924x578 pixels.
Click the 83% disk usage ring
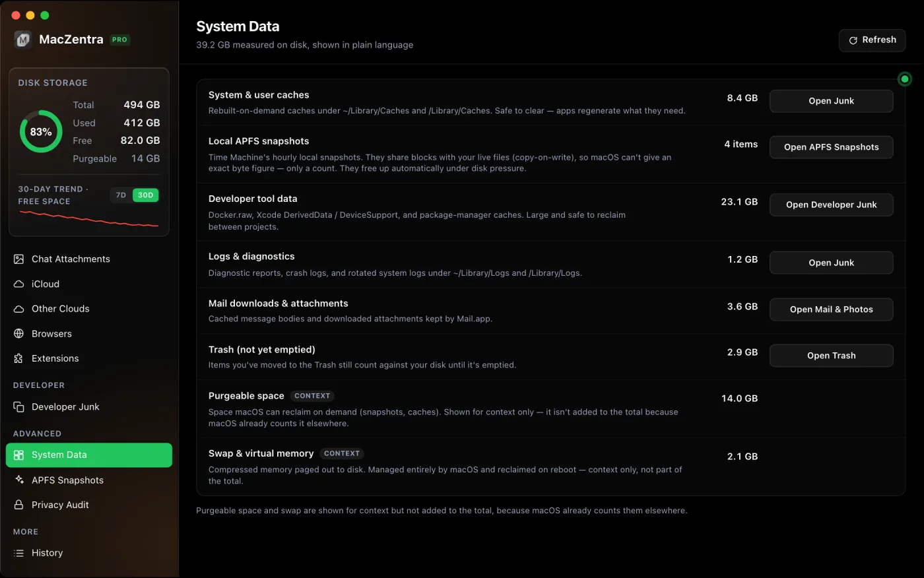click(41, 132)
